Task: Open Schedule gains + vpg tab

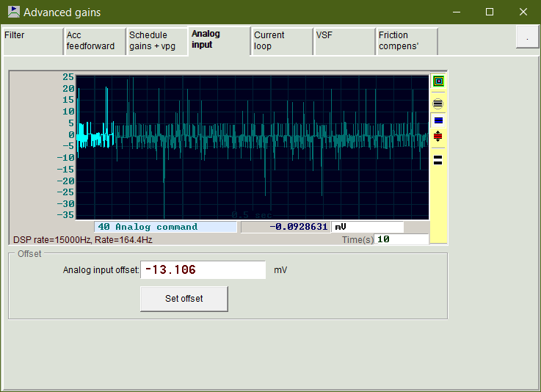Action: coord(156,41)
